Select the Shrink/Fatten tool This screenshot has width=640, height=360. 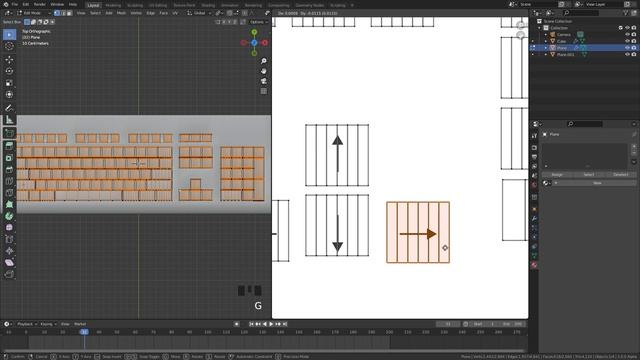tap(9, 251)
